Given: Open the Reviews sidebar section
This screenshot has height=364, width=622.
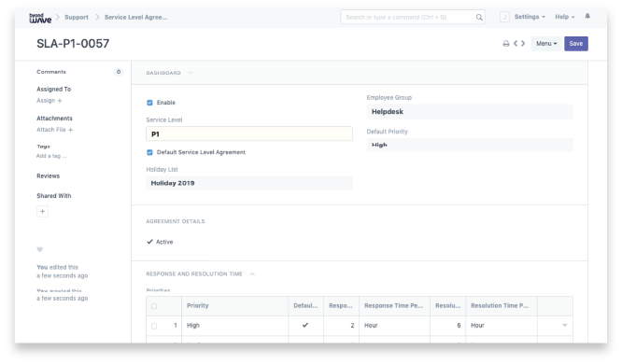Looking at the screenshot, I should 48,176.
